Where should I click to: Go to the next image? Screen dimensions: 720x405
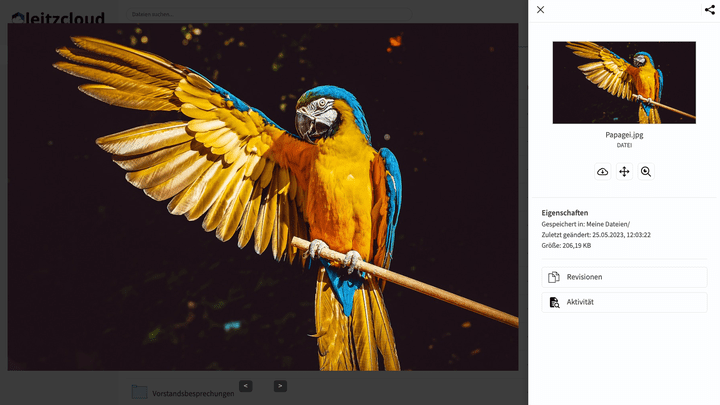pyautogui.click(x=280, y=386)
